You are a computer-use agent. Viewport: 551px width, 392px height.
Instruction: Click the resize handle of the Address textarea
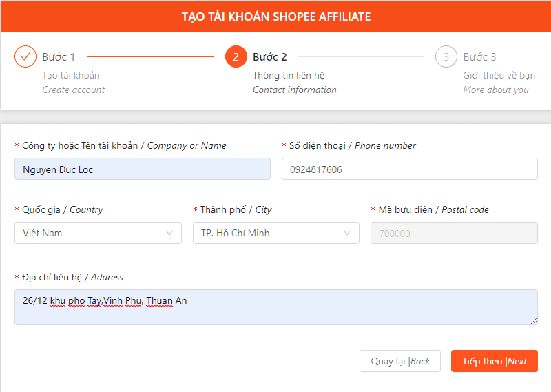533,320
